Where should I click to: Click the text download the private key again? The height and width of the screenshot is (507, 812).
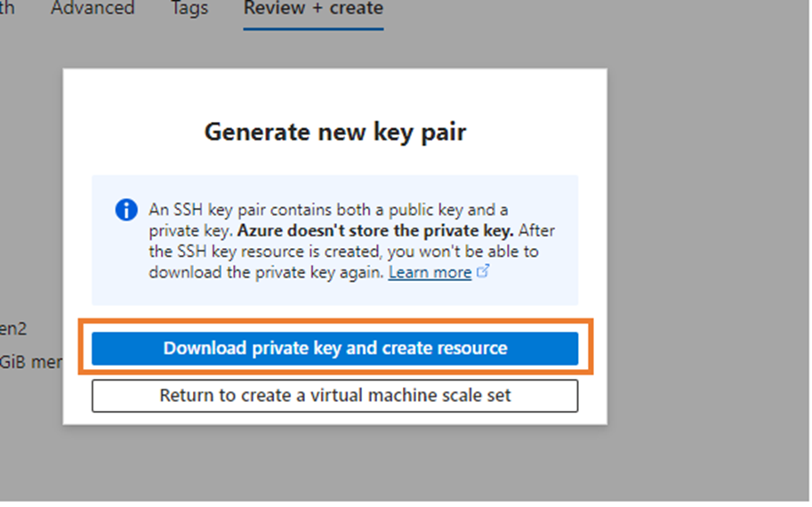point(265,273)
